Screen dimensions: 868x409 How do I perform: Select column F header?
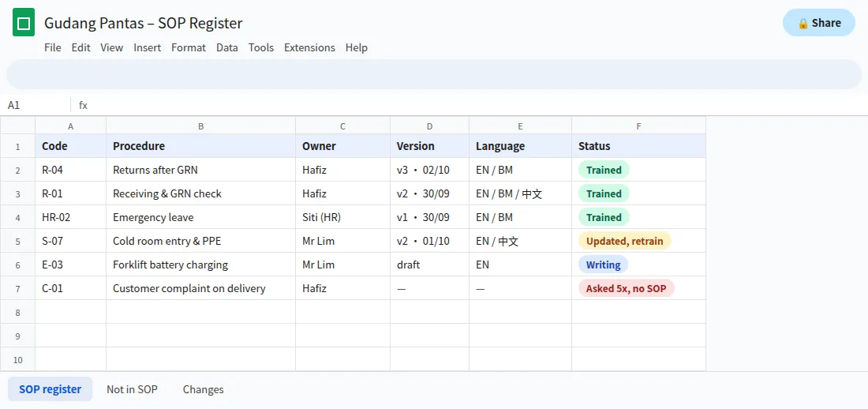[x=639, y=126]
